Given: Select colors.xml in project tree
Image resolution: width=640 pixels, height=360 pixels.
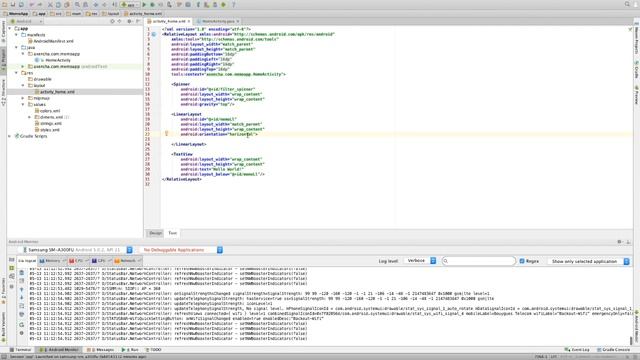Looking at the screenshot, I should (x=47, y=111).
